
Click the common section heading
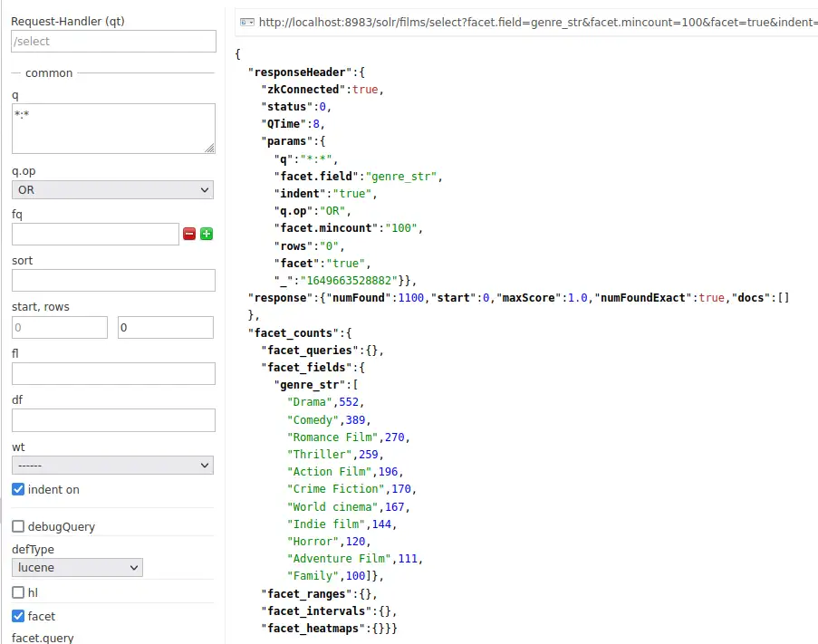[x=49, y=73]
